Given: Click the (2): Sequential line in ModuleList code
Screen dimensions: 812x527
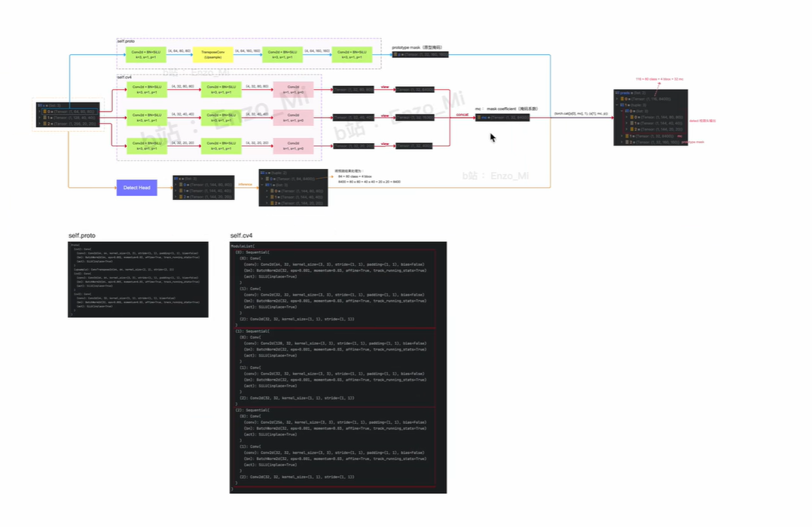Looking at the screenshot, I should 252,410.
